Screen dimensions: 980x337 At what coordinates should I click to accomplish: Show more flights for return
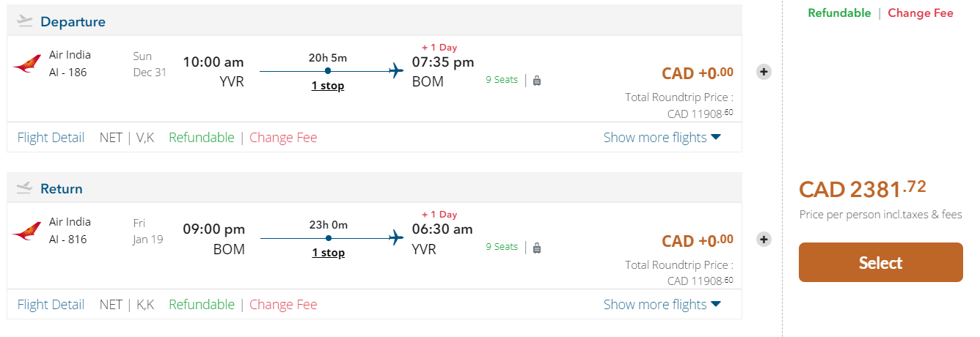pos(662,305)
